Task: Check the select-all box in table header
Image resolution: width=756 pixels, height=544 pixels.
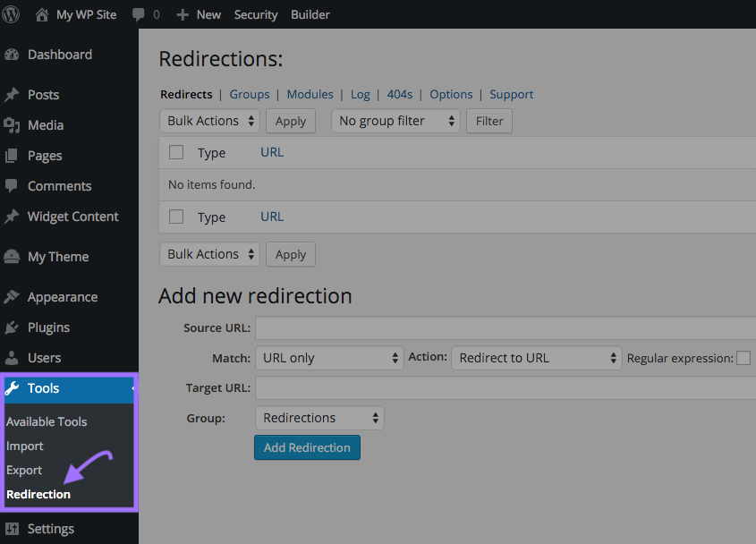Action: click(x=176, y=152)
